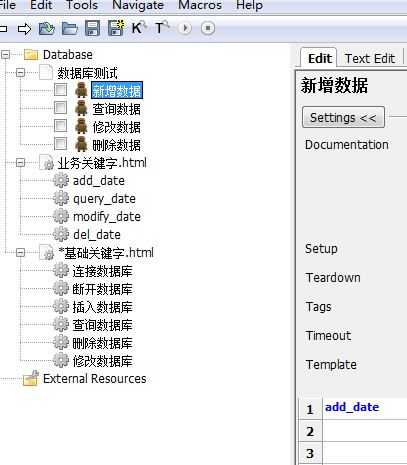
Task: Select the modify_date keyword in tree
Action: [x=107, y=217]
